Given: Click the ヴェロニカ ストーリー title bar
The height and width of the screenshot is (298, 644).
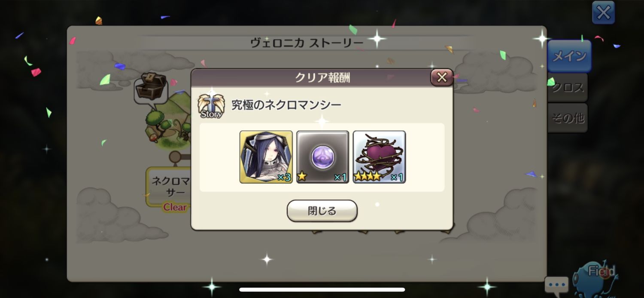Looking at the screenshot, I should tap(307, 43).
